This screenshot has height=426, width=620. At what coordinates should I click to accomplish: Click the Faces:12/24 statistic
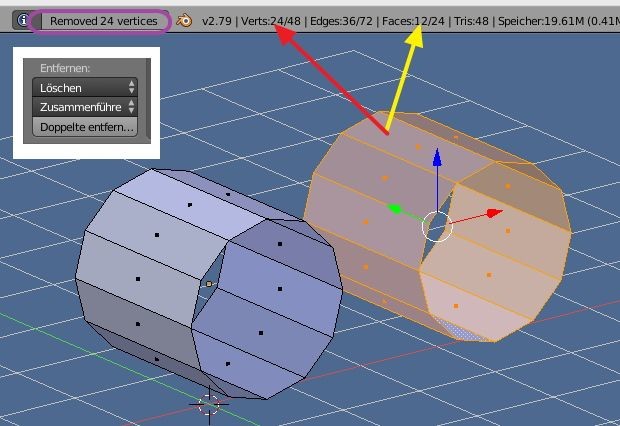[413, 21]
